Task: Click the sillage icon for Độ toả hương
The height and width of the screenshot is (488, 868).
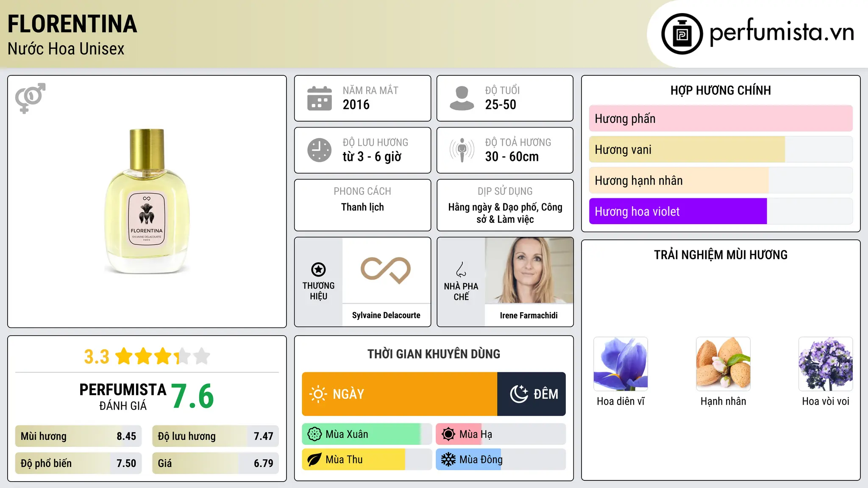Action: click(462, 150)
